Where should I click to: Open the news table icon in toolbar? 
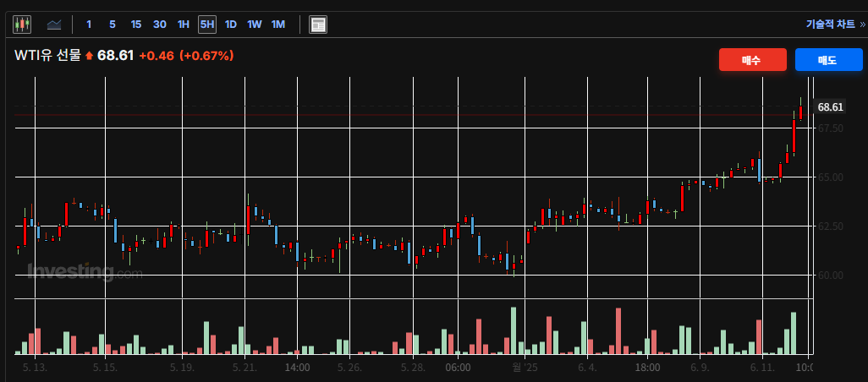tap(318, 25)
